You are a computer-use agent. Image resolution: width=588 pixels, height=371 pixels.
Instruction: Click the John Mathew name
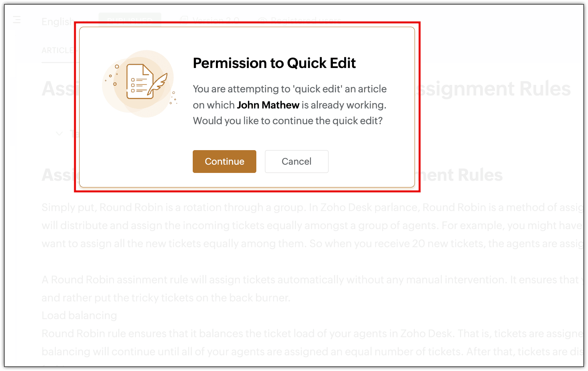pos(268,105)
